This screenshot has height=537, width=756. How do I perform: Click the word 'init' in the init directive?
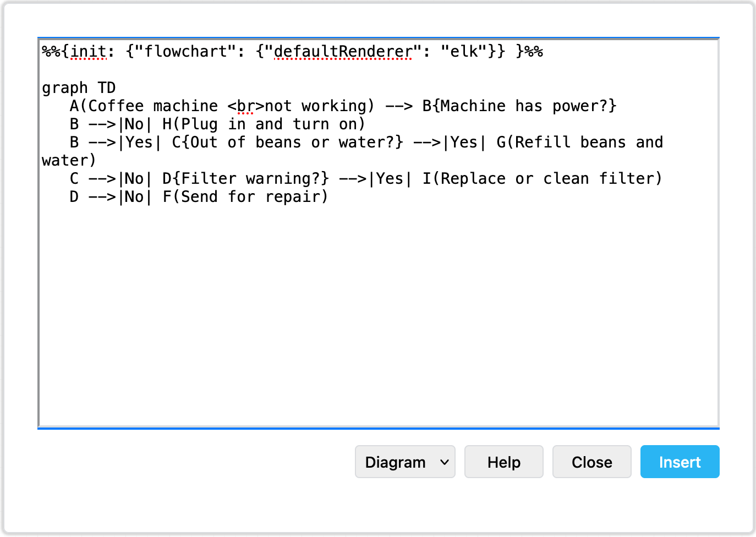tap(88, 51)
